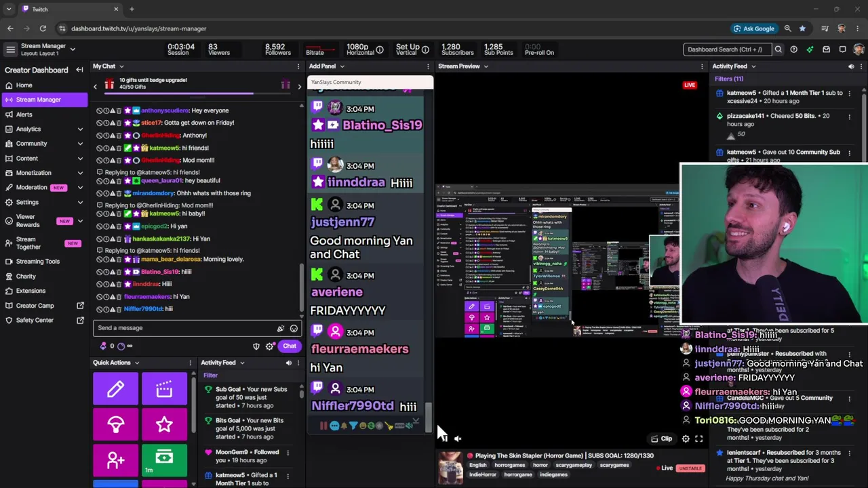Screen dimensions: 868x488
Task: Open Extensions in the sidebar
Action: point(44,291)
